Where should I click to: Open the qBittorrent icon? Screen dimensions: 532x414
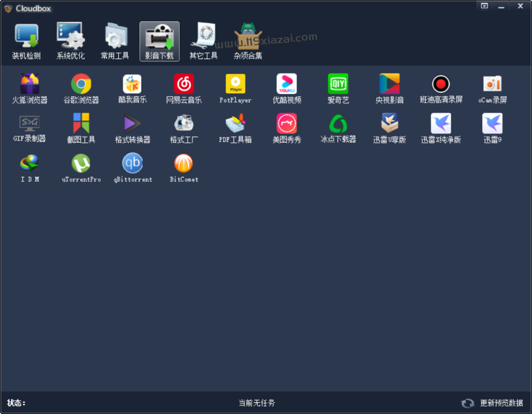133,163
